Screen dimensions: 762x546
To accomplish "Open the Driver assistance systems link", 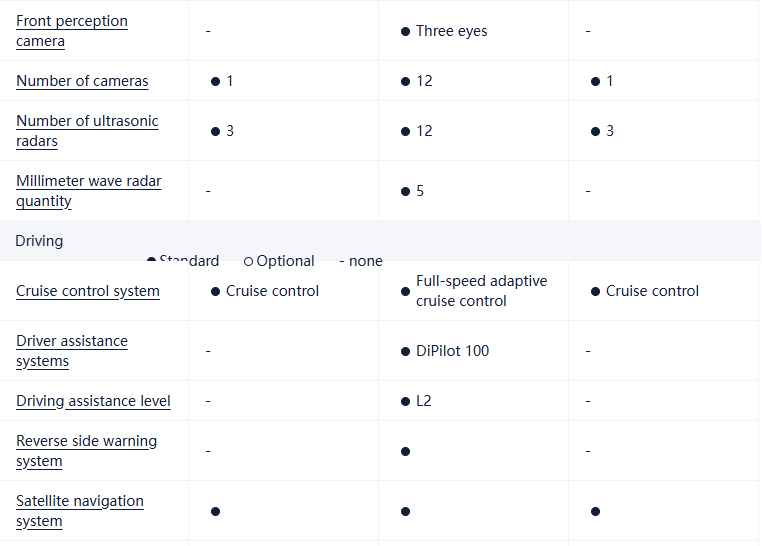I will 72,351.
